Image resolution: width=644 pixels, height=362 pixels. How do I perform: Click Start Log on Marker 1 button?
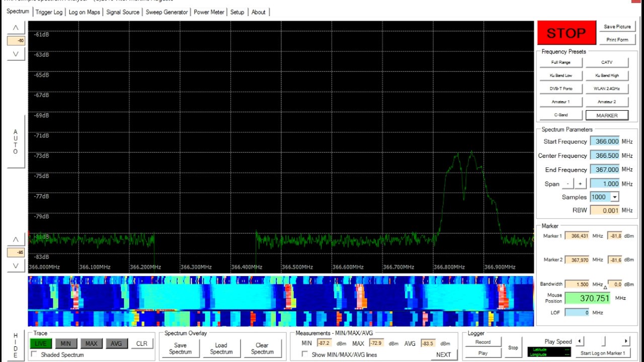[603, 353]
